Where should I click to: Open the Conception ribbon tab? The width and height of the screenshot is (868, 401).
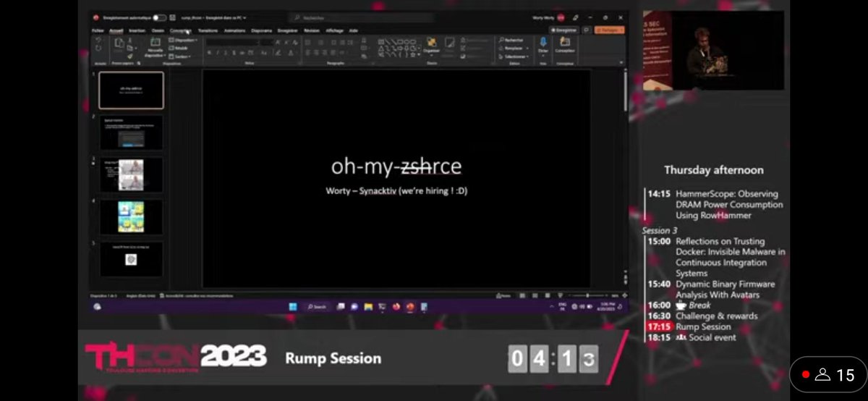coord(180,30)
